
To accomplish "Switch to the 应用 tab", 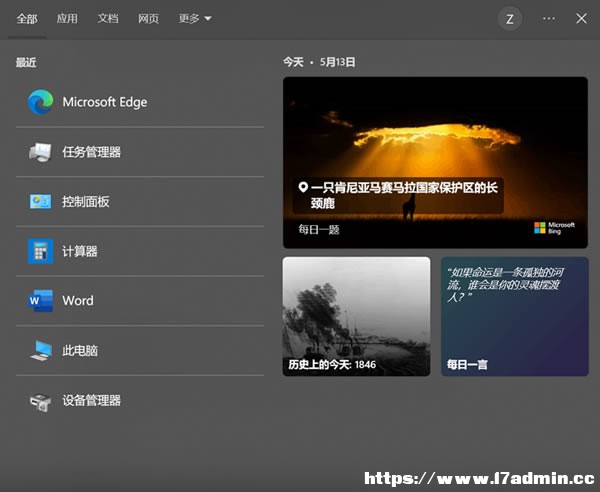I will pos(67,18).
